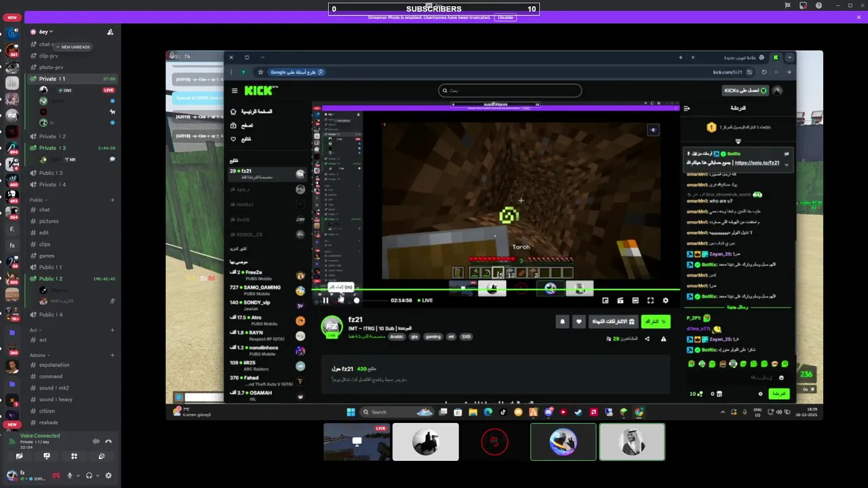This screenshot has height=488, width=868.
Task: Add a channel to the Adoons category
Action: coord(113,355)
